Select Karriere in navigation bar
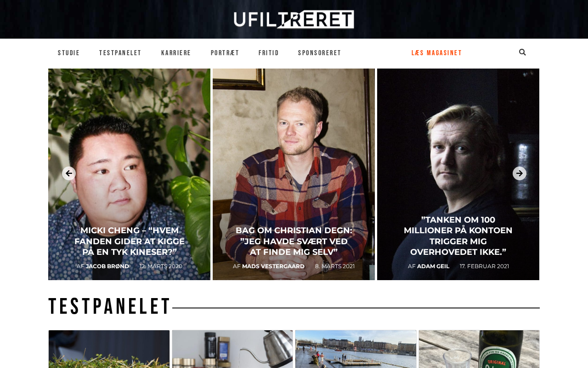 coord(176,53)
